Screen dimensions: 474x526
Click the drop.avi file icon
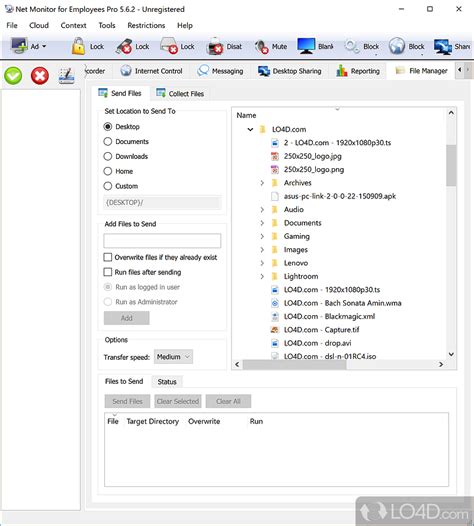[x=275, y=343]
